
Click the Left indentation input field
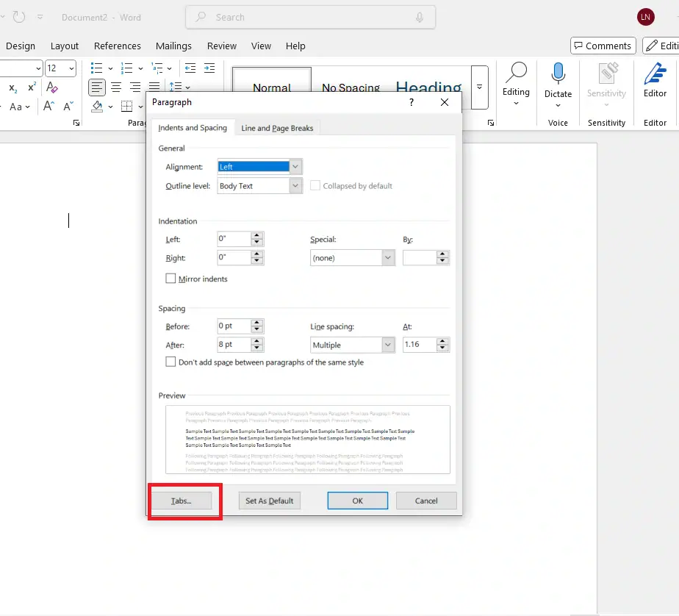click(234, 239)
